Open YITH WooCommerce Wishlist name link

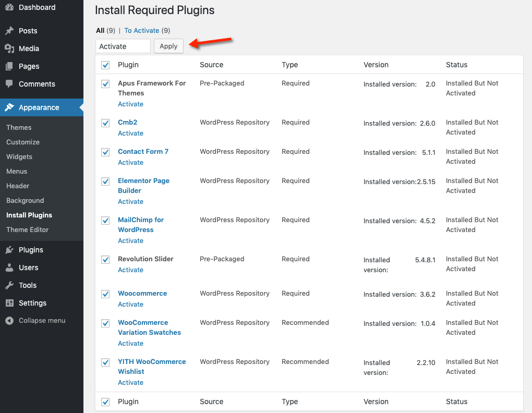pyautogui.click(x=152, y=366)
